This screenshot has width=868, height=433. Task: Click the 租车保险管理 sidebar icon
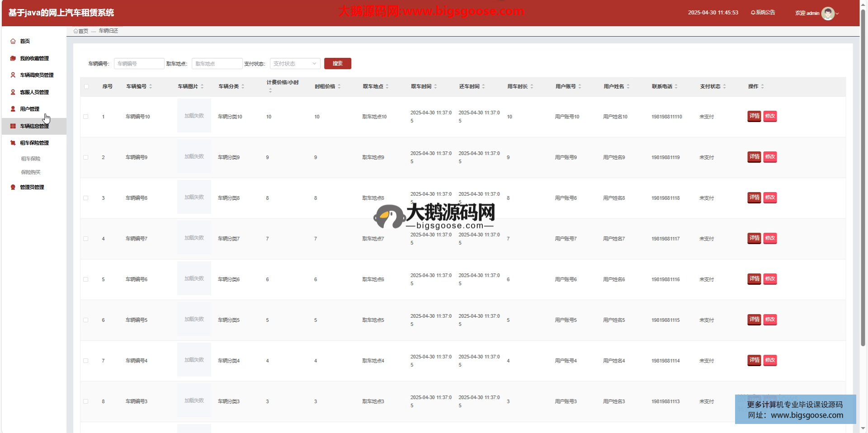click(x=13, y=143)
